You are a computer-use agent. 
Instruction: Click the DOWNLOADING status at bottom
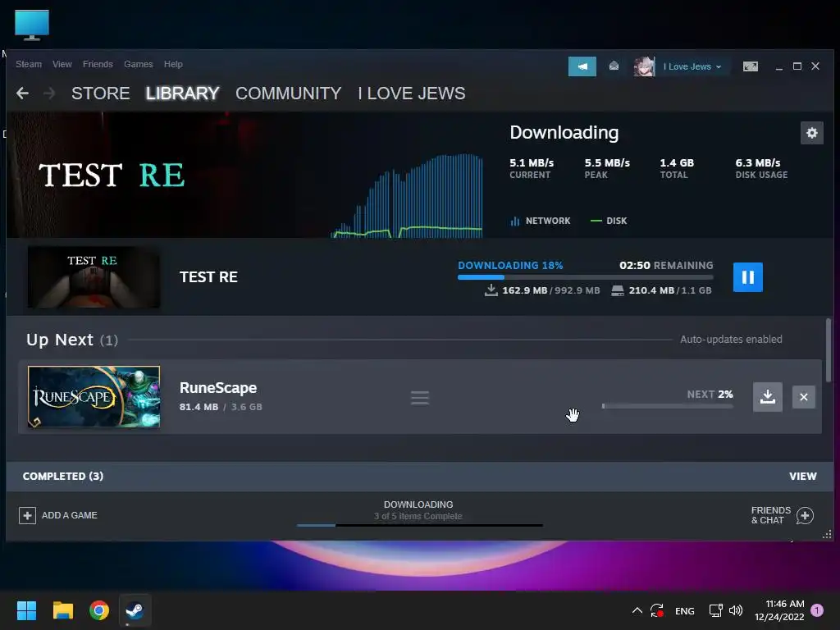(418, 504)
